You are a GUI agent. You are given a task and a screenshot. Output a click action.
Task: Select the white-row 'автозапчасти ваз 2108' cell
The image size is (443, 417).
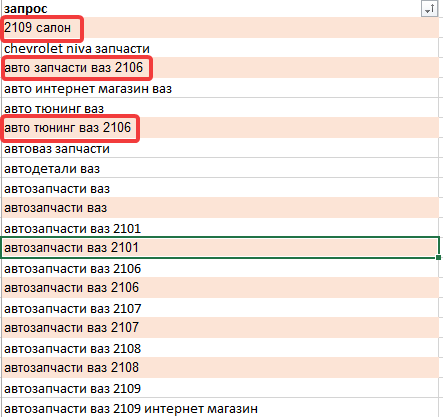point(220,348)
